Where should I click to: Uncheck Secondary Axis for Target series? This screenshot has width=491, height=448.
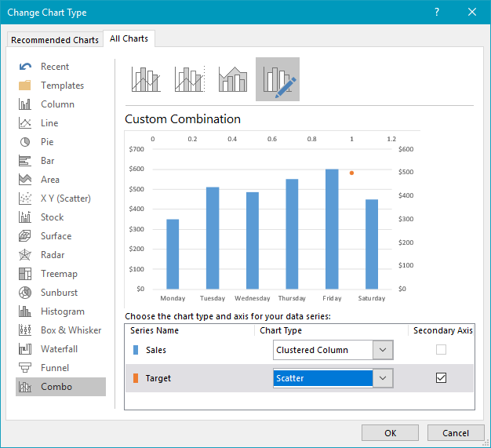point(441,378)
